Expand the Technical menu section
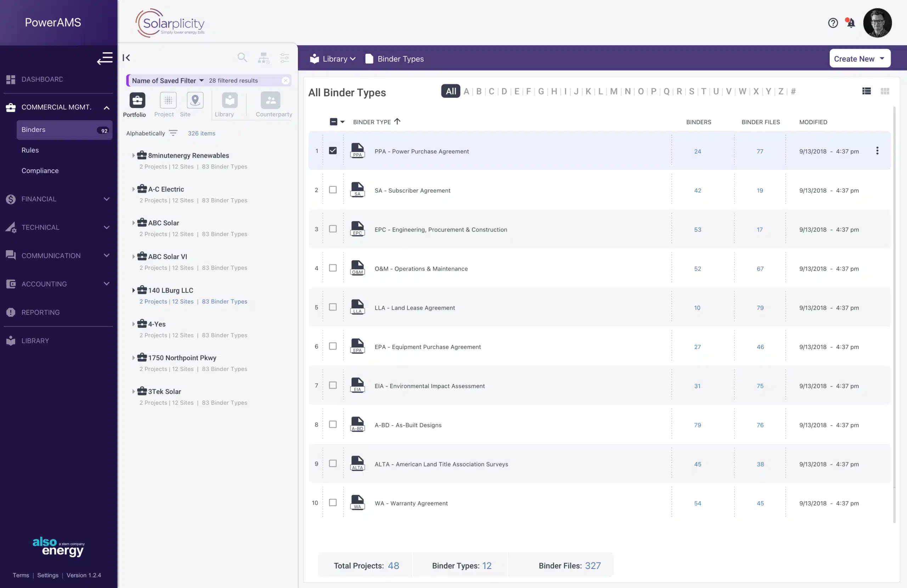The width and height of the screenshot is (907, 588). click(107, 227)
